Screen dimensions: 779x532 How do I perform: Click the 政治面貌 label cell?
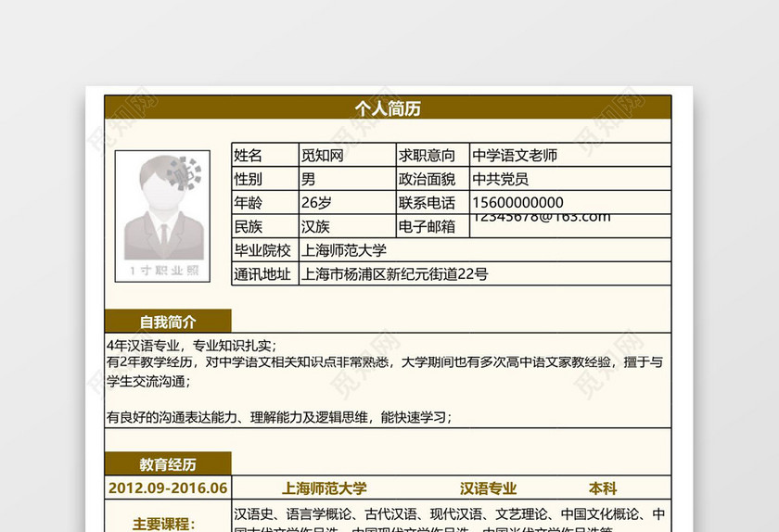(x=432, y=179)
